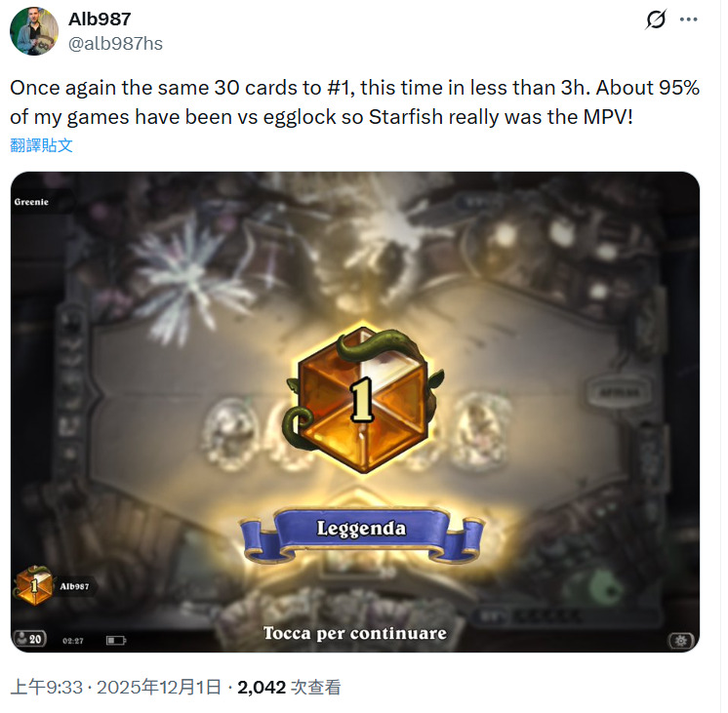728x713 pixels.
Task: Click the 2,042 次查看 view count
Action: tap(289, 687)
